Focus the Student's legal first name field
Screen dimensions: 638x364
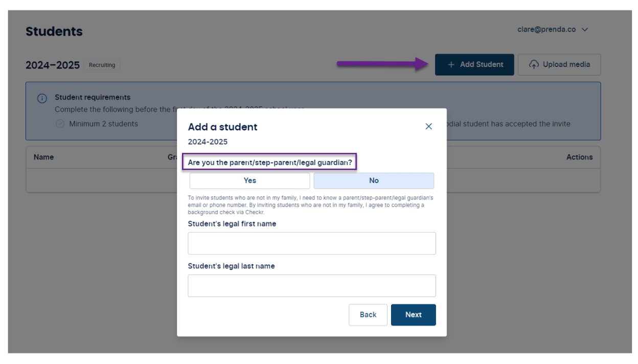pyautogui.click(x=311, y=243)
